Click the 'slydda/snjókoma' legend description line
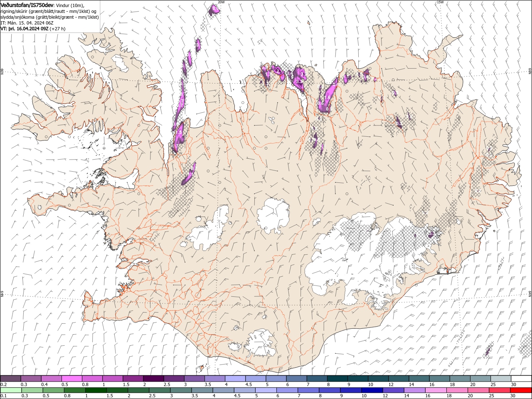Viewport: 532px width, 399px height. [x=49, y=17]
